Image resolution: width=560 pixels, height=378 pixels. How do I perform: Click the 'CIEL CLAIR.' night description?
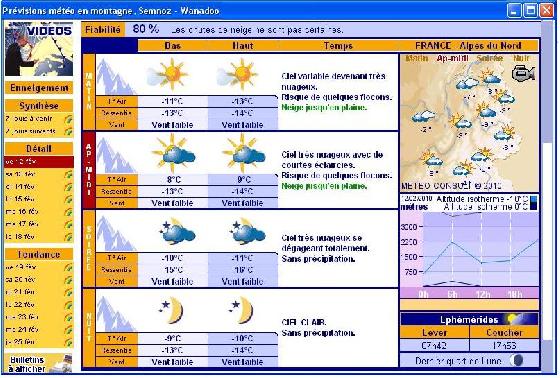point(304,322)
